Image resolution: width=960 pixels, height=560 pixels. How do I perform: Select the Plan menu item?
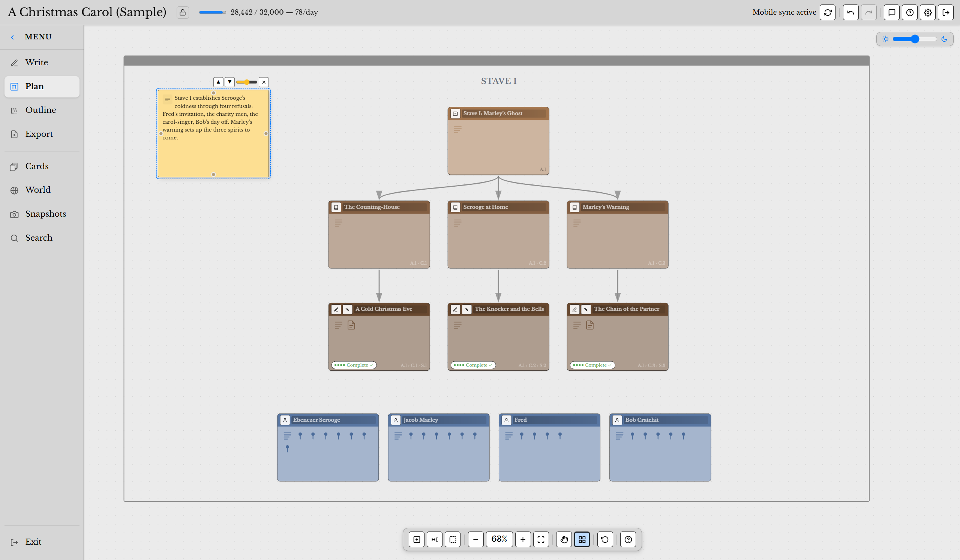pyautogui.click(x=42, y=87)
